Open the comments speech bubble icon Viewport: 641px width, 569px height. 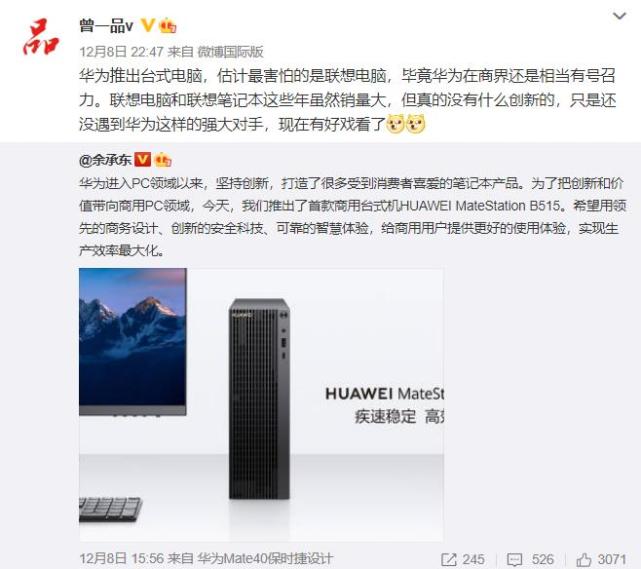pyautogui.click(x=514, y=560)
